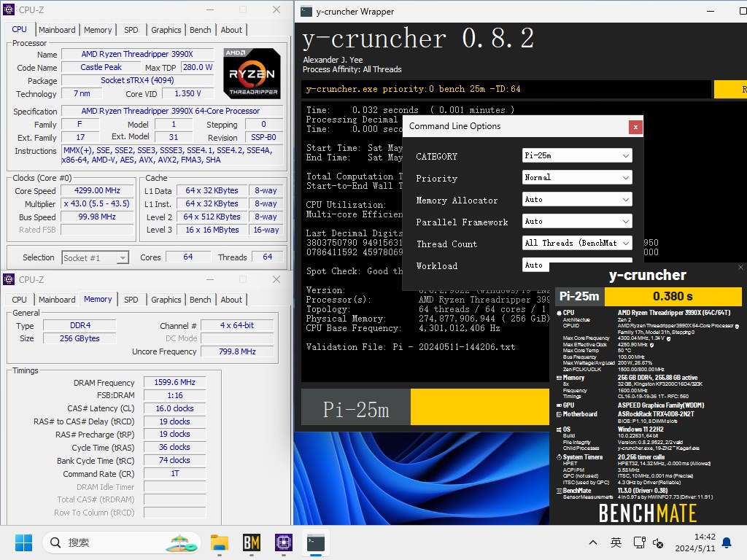
Task: Click the search magnifier icon on taskbar
Action: pyautogui.click(x=55, y=542)
